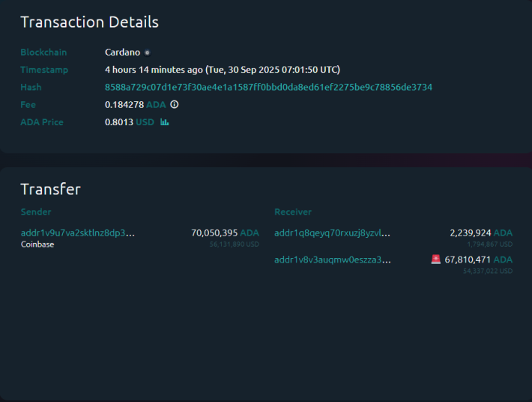Click the Cardano blockchain name

tap(122, 52)
